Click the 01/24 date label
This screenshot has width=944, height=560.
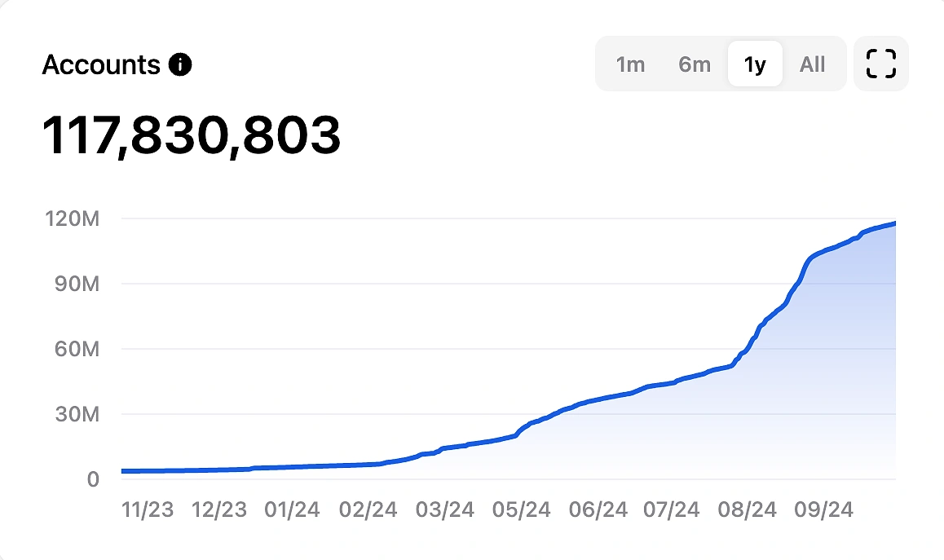(x=292, y=510)
